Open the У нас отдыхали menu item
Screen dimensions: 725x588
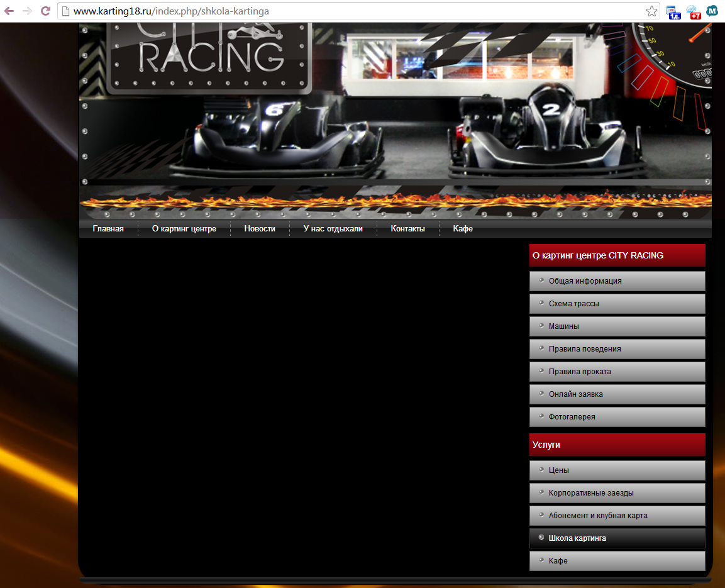[333, 228]
